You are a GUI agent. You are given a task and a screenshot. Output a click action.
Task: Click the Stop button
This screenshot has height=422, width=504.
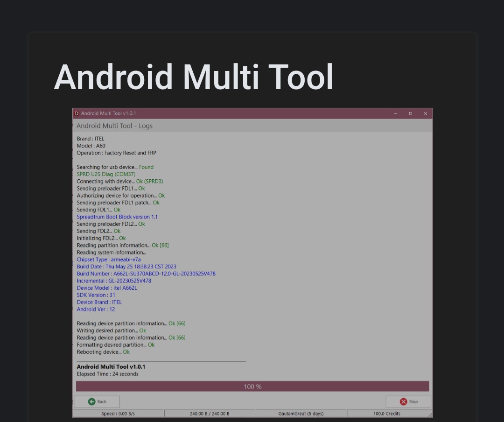tap(408, 401)
